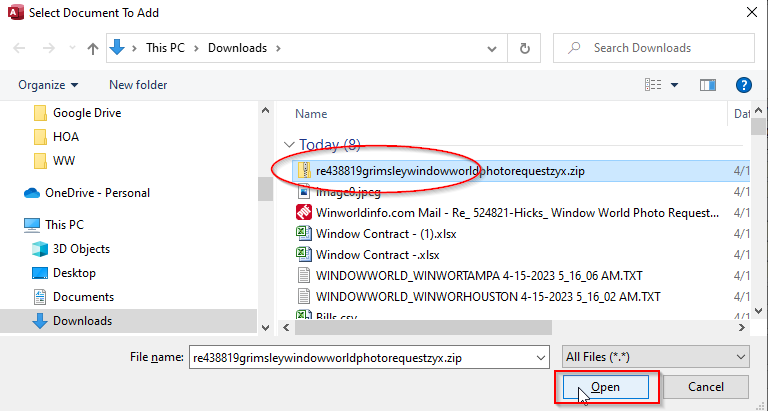Go up one folder level
768x411 pixels.
pyautogui.click(x=93, y=48)
